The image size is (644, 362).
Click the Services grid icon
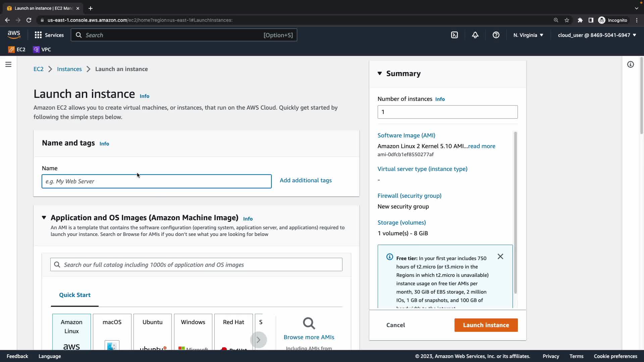[38, 35]
